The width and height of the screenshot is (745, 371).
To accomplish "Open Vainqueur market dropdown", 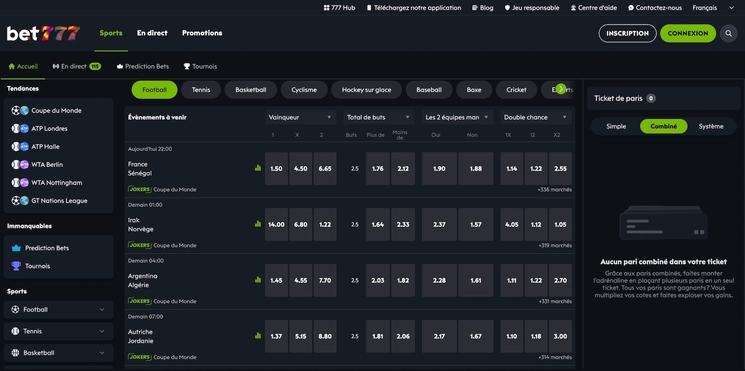I will [x=300, y=117].
